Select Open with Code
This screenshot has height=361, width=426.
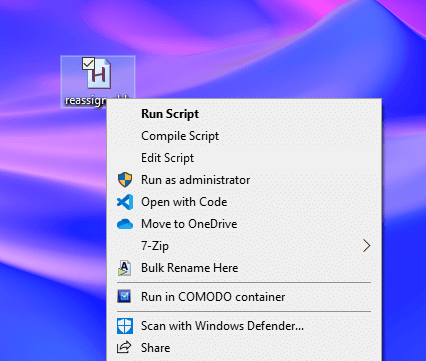point(244,202)
